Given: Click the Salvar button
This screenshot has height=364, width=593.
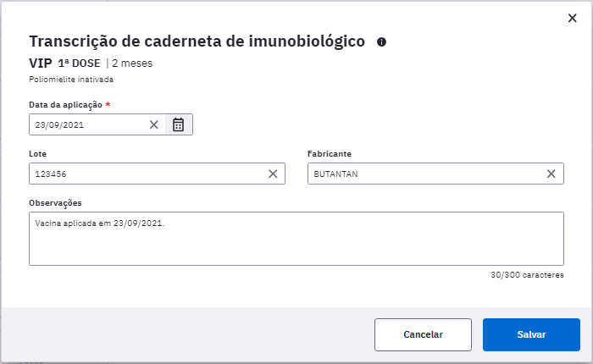Looking at the screenshot, I should [x=531, y=334].
